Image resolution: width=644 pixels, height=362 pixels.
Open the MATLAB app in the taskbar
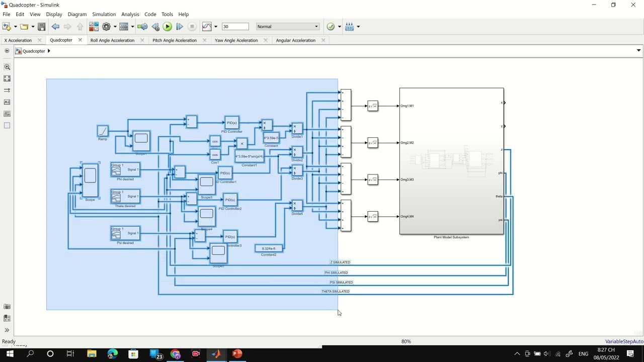216,354
